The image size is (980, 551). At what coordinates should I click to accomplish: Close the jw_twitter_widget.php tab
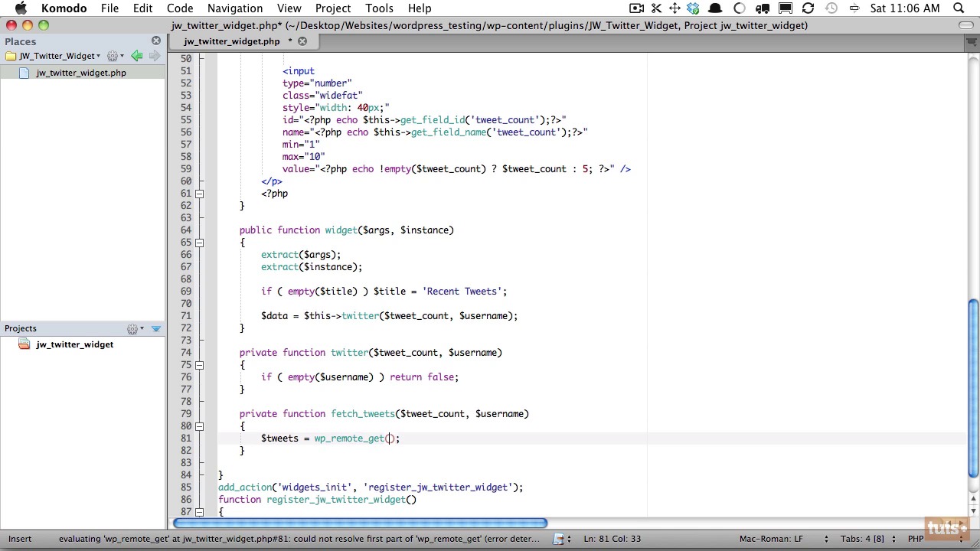[x=302, y=41]
